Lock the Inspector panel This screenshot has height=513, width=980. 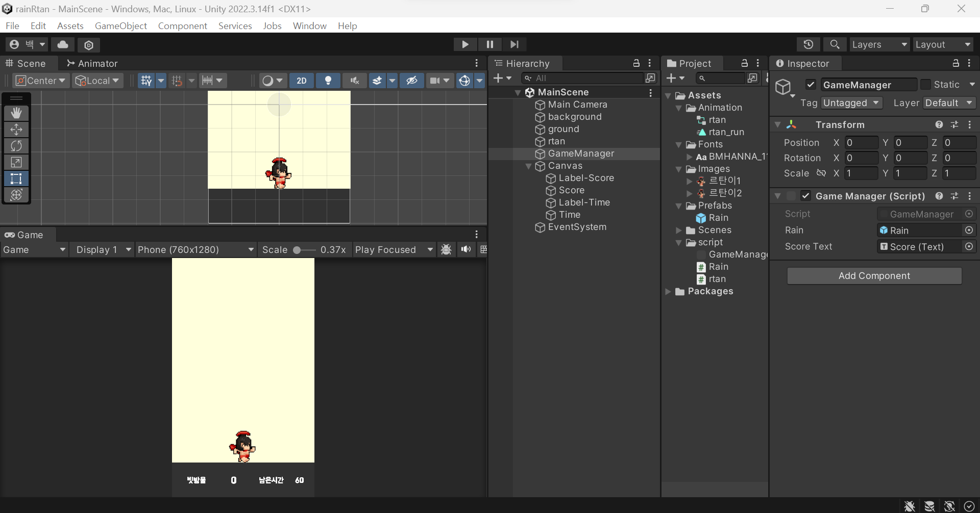point(956,63)
